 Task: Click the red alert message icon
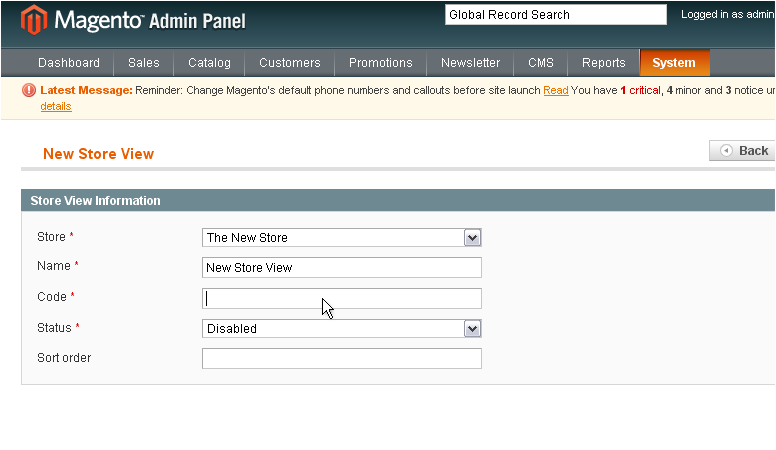point(29,90)
